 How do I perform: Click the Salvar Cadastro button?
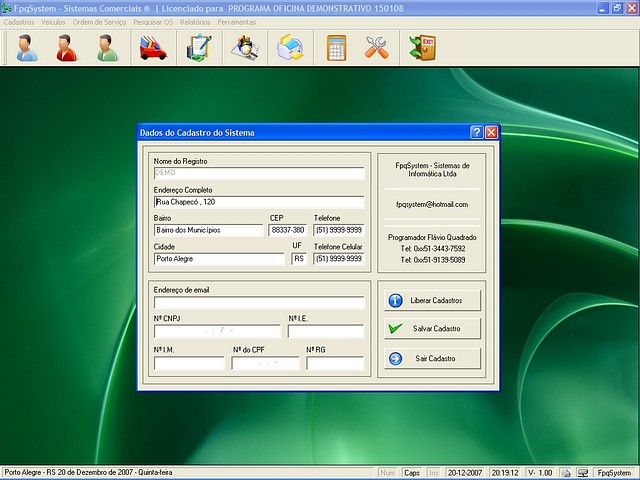[x=432, y=329]
